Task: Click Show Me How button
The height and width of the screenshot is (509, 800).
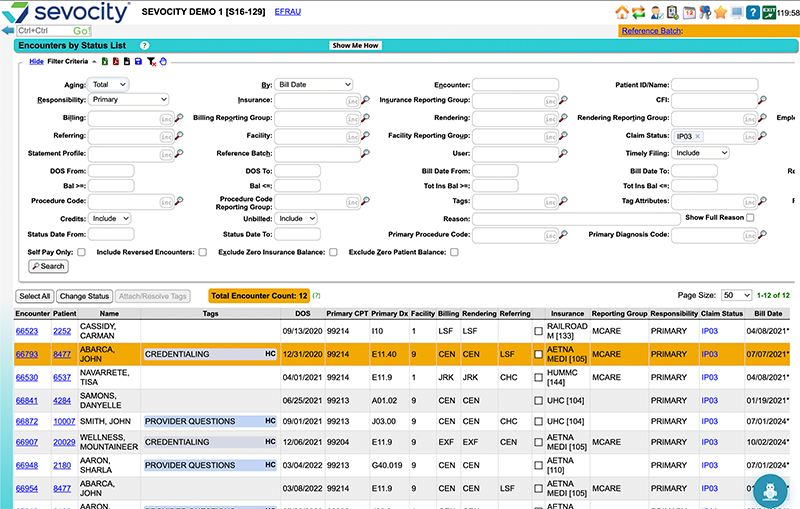Action: pos(355,45)
